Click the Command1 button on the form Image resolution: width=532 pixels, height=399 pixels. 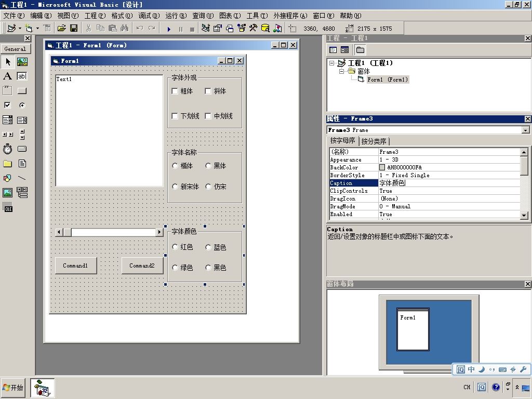76,265
